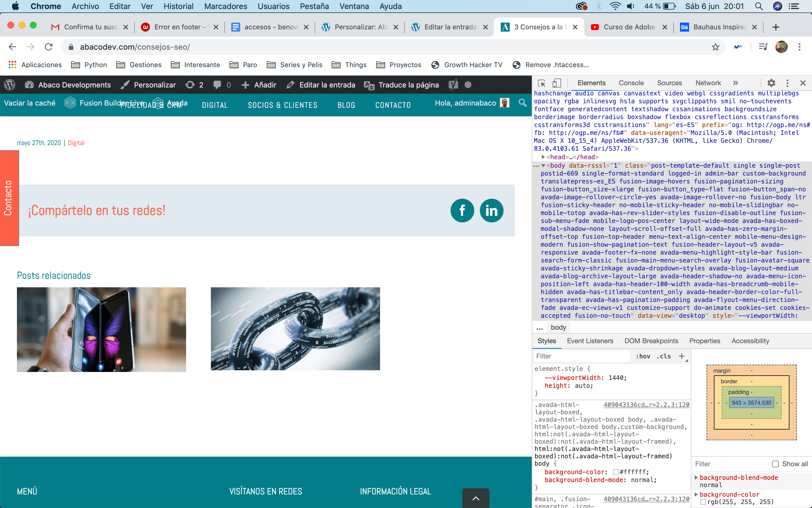
Task: Toggle the .cls class editor
Action: point(664,356)
